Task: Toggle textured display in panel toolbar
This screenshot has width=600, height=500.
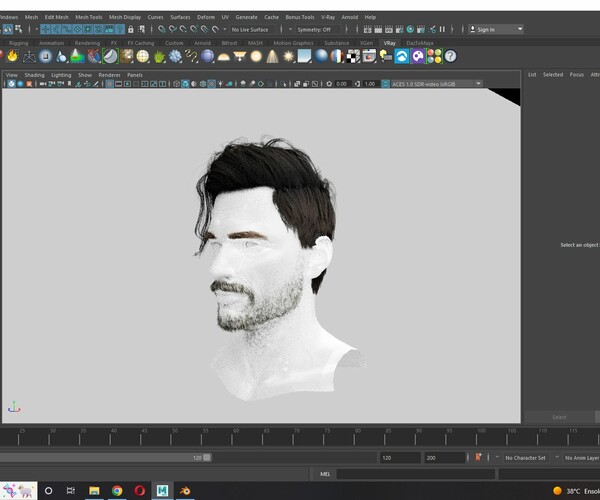Action: click(212, 84)
